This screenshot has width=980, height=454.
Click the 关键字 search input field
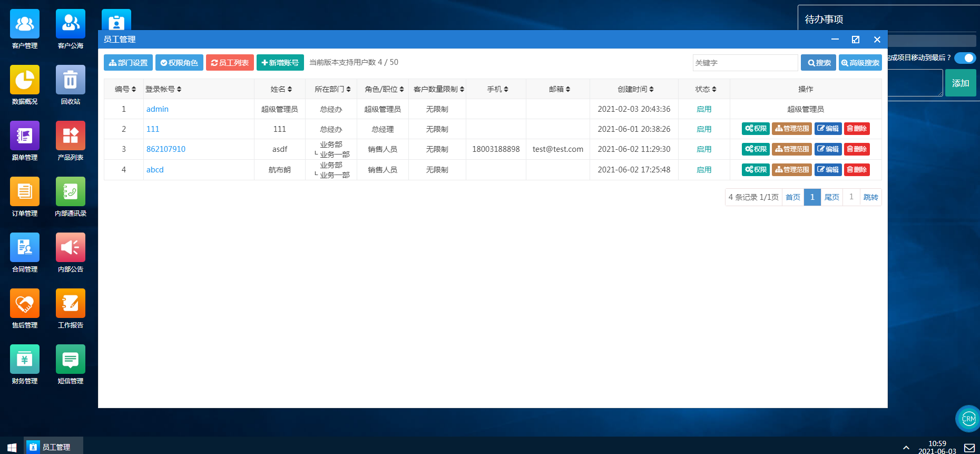click(x=744, y=63)
